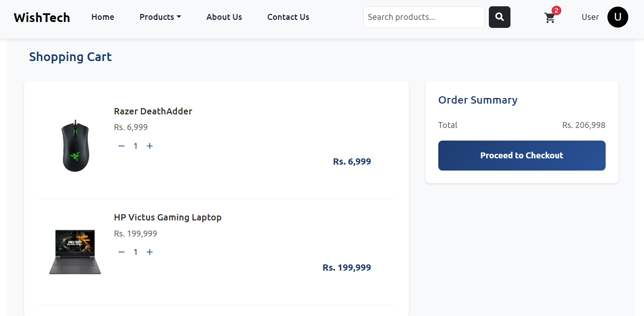The width and height of the screenshot is (644, 316).
Task: Click the WishTech logo
Action: 42,17
